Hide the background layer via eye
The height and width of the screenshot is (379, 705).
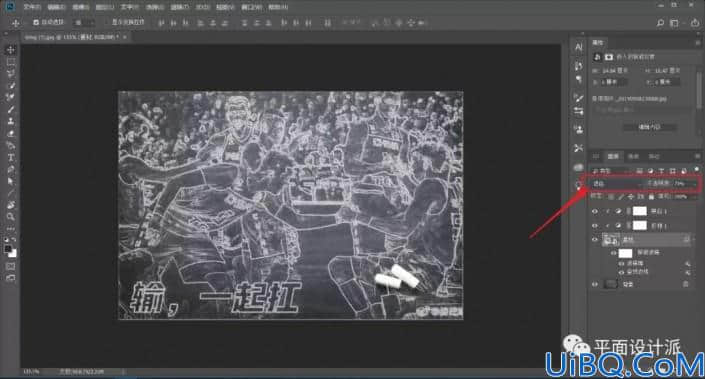pyautogui.click(x=595, y=284)
